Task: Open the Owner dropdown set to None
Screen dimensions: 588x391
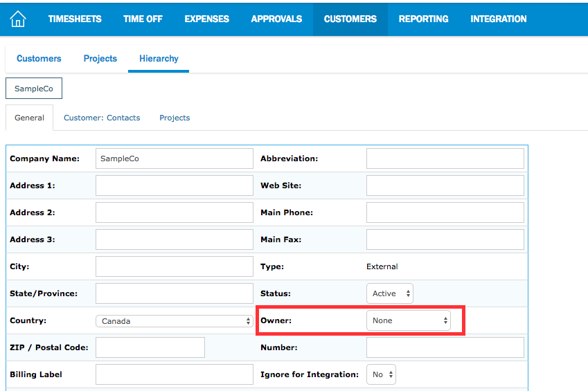Action: tap(409, 320)
